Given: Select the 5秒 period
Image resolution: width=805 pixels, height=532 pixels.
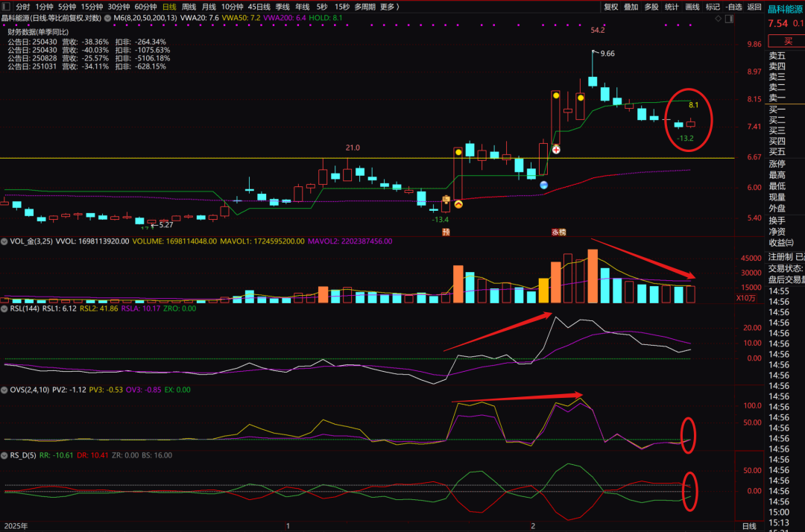Looking at the screenshot, I should point(322,7).
